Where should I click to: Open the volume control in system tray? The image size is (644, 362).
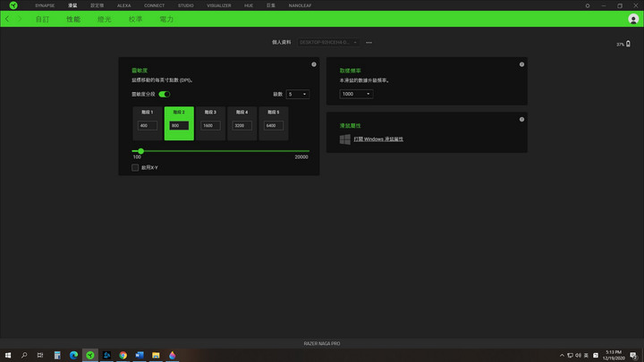pyautogui.click(x=578, y=356)
